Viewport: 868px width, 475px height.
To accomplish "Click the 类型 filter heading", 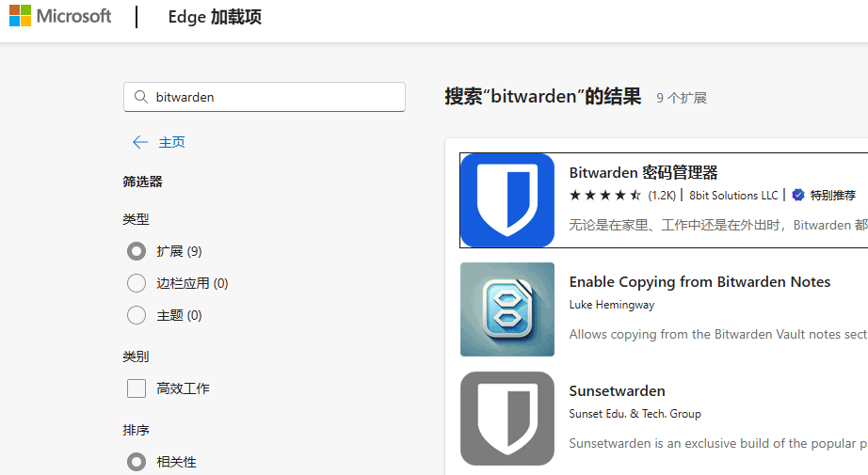I will click(x=136, y=219).
